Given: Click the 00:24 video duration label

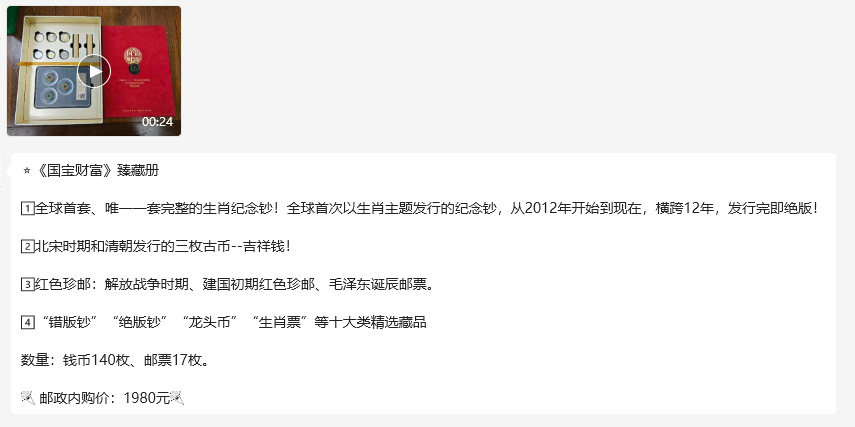Looking at the screenshot, I should [x=158, y=122].
